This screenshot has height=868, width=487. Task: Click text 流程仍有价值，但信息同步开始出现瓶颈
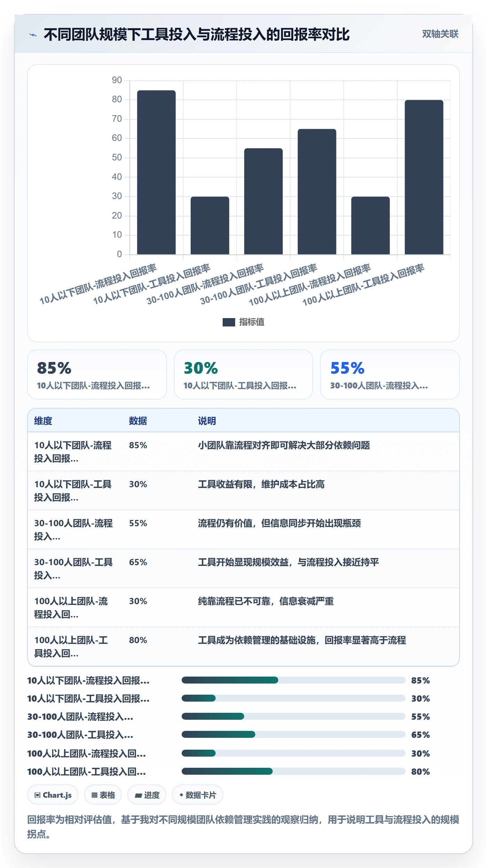pyautogui.click(x=279, y=523)
